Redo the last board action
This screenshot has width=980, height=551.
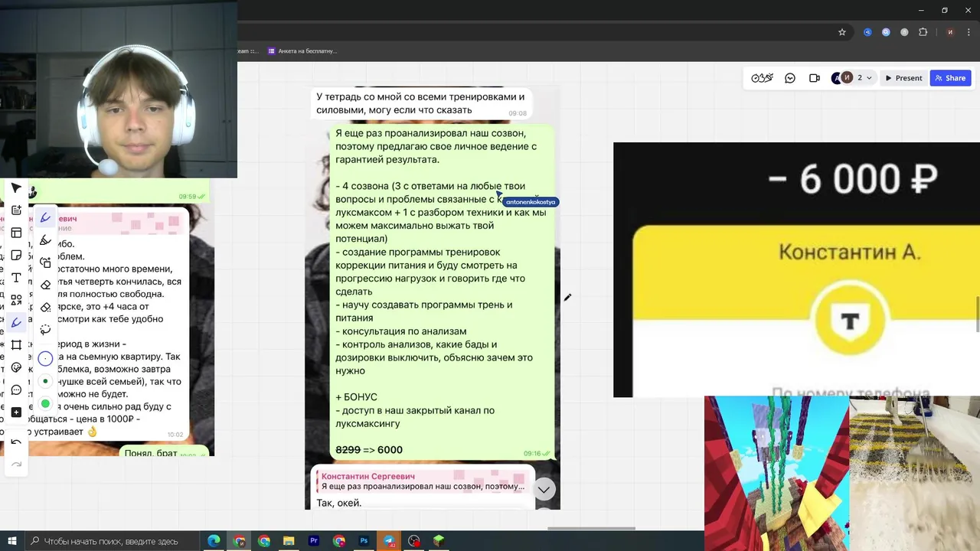(x=16, y=465)
